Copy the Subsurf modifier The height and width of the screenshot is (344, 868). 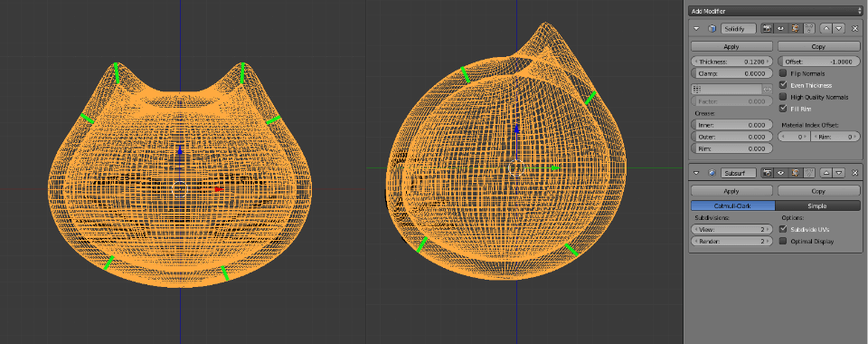818,191
